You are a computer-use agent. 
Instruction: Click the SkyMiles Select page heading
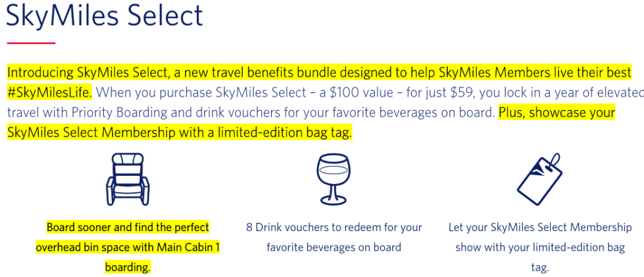(x=105, y=15)
